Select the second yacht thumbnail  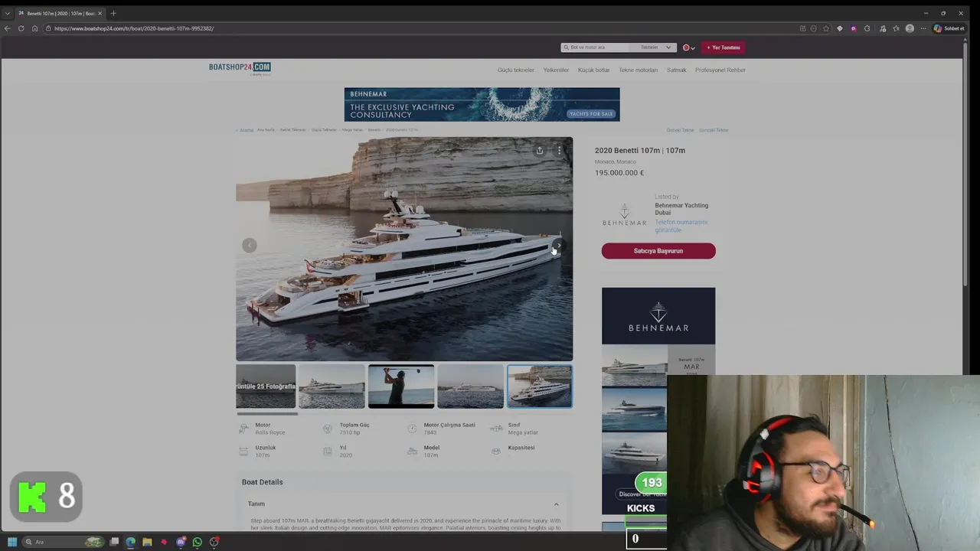pos(332,386)
